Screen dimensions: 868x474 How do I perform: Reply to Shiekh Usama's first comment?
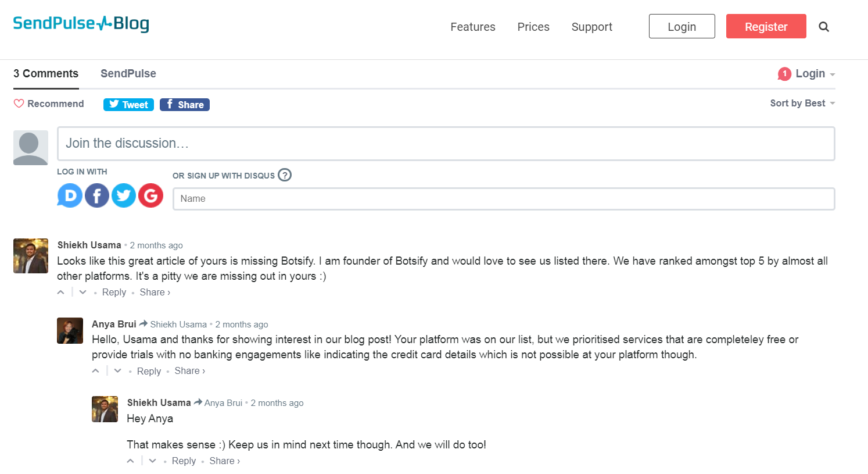[x=114, y=292]
